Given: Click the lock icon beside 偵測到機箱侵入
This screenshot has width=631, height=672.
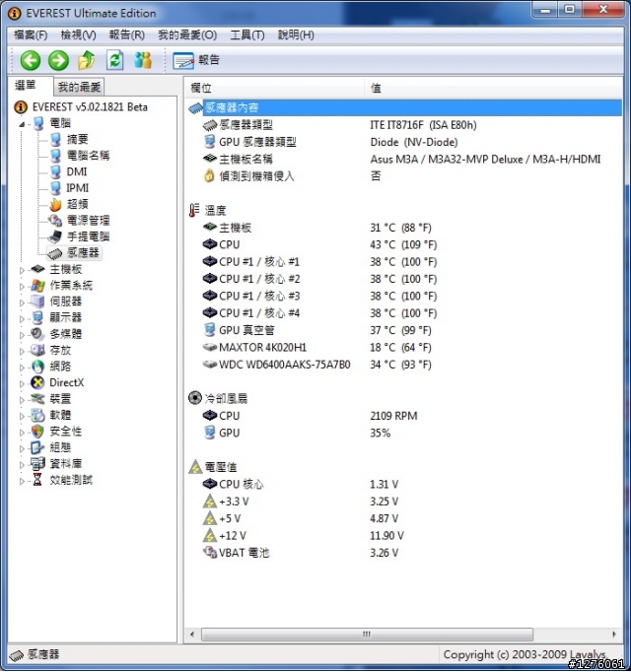Looking at the screenshot, I should (209, 175).
